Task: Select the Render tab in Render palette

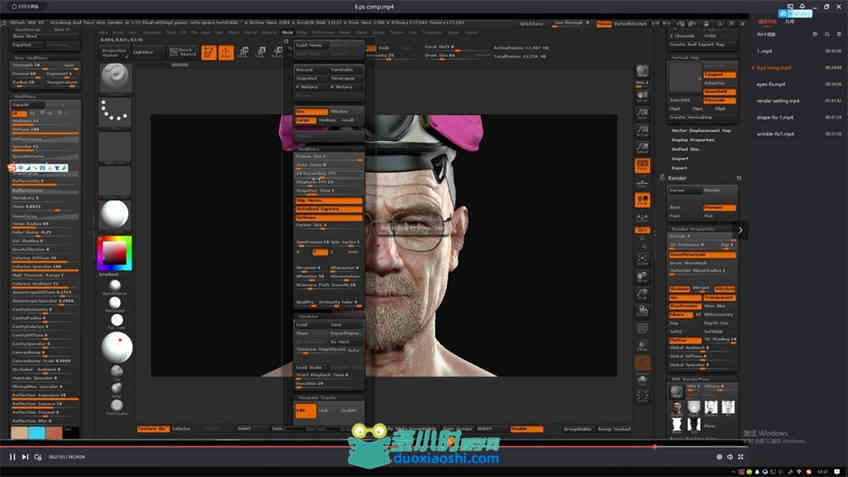Action: 719,190
